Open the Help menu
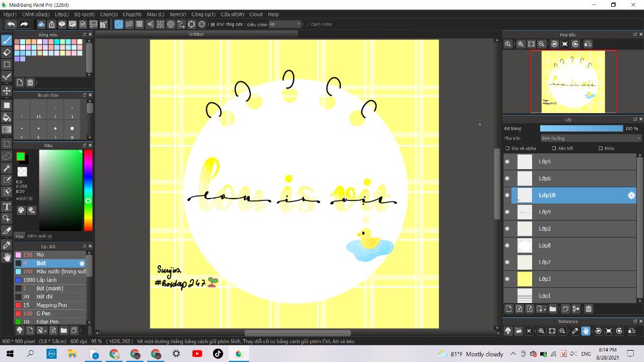 pos(273,14)
